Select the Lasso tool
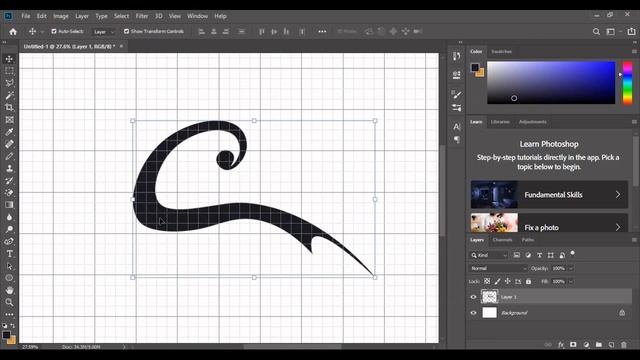This screenshot has width=640, height=360. click(9, 83)
